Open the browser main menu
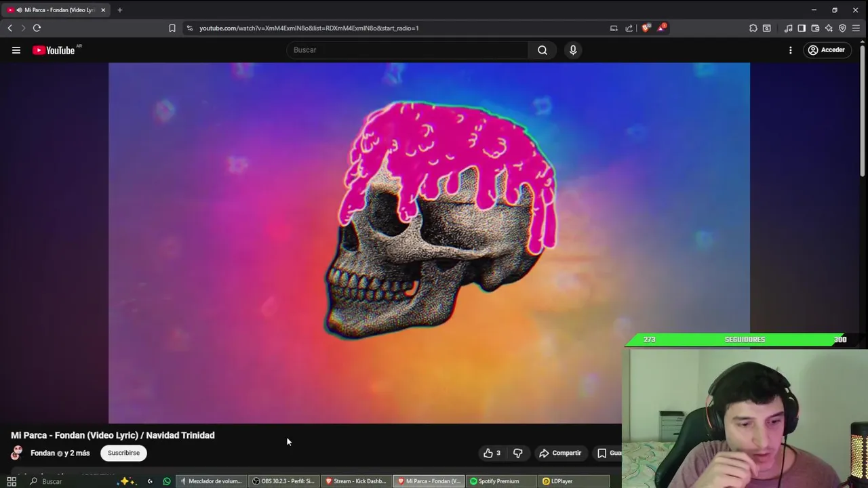Viewport: 868px width, 488px height. pyautogui.click(x=856, y=28)
